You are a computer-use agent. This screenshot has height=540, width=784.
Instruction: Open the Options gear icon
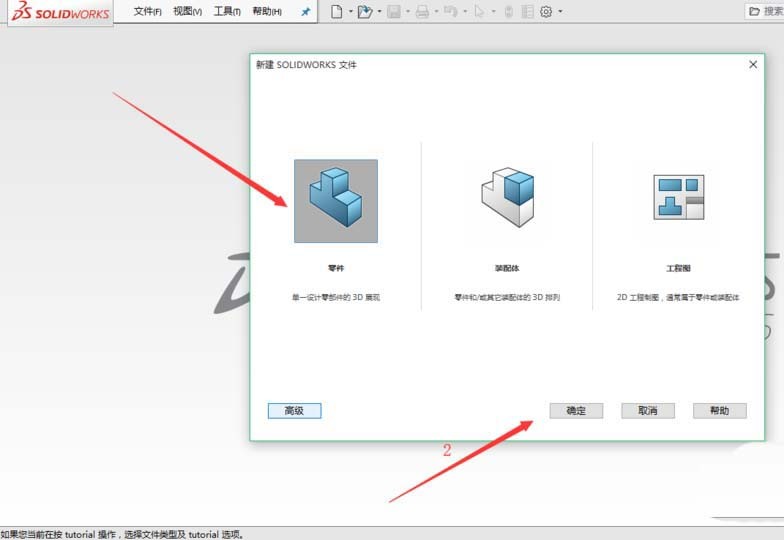[x=546, y=12]
